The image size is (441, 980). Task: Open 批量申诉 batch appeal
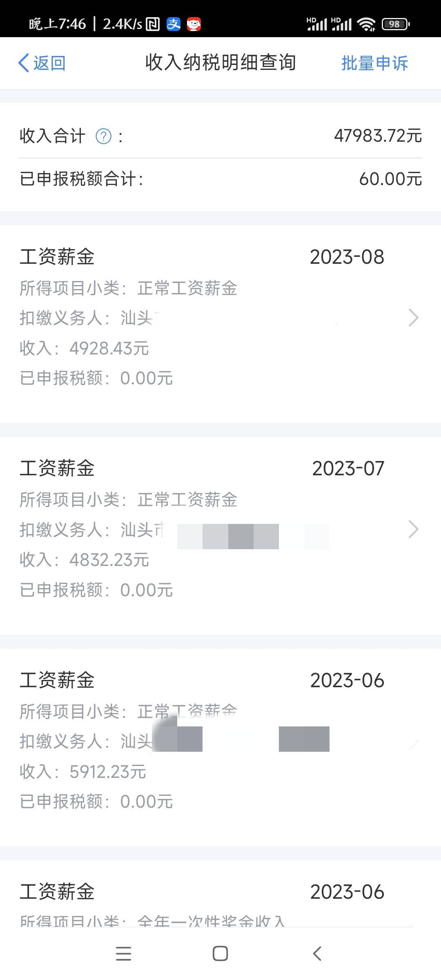tap(374, 63)
